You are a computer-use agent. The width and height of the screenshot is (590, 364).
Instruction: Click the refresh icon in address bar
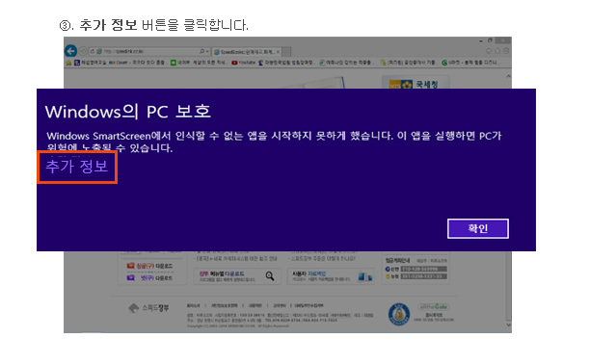[x=93, y=51]
